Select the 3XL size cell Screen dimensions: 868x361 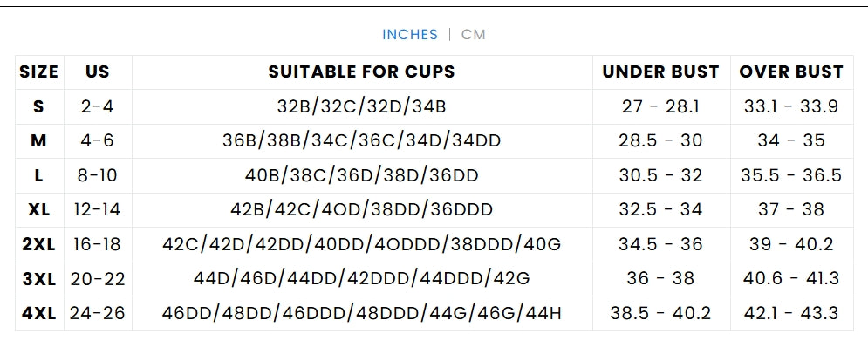pyautogui.click(x=38, y=279)
